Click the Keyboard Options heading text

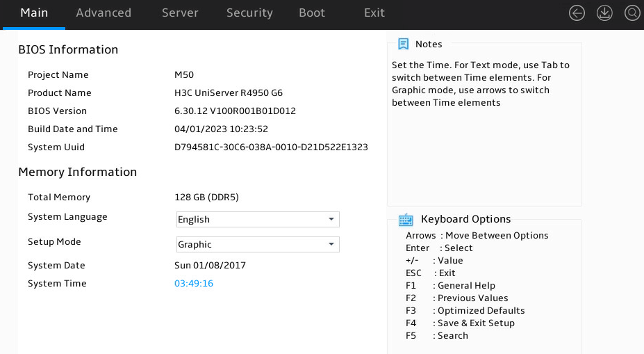click(x=465, y=219)
